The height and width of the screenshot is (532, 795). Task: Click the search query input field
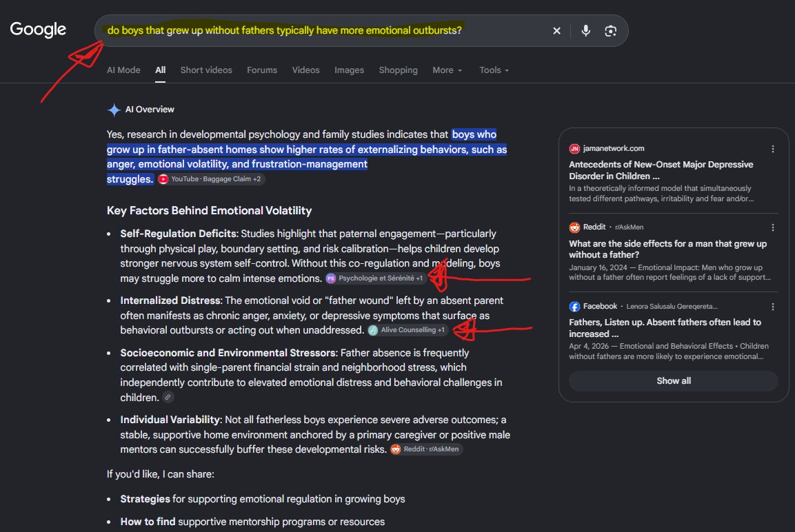pos(325,30)
